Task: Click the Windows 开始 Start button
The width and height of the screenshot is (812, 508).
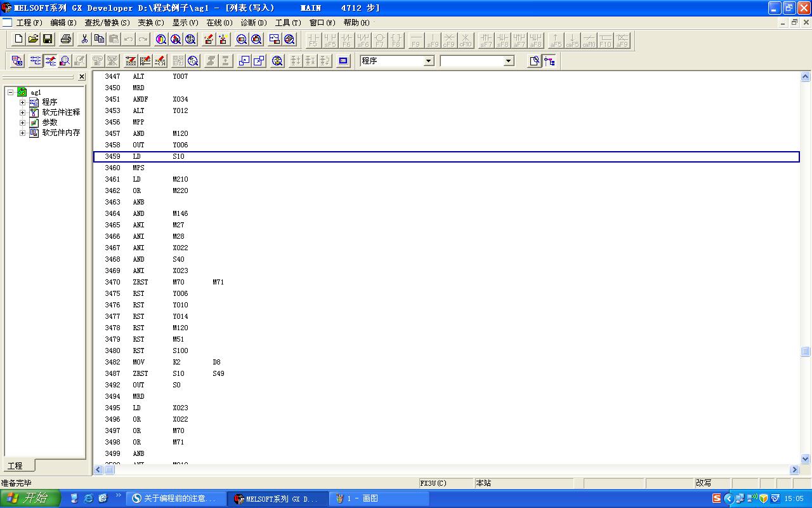Action: tap(30, 498)
